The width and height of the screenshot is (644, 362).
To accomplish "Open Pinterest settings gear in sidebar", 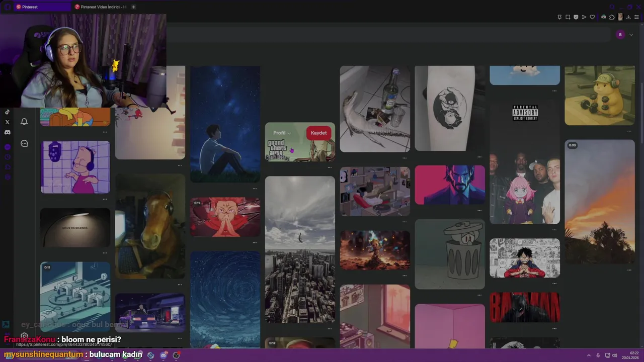I will tap(24, 336).
